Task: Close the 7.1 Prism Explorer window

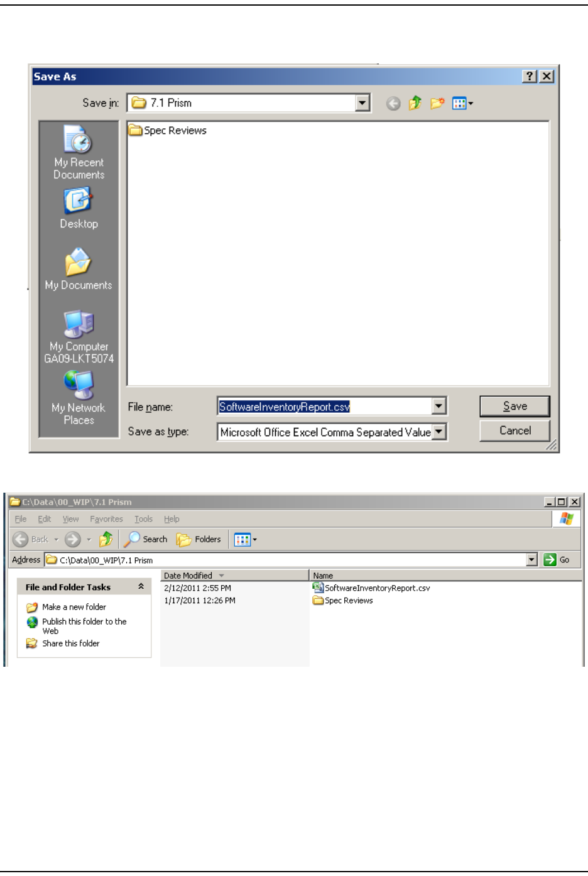Action: [574, 502]
